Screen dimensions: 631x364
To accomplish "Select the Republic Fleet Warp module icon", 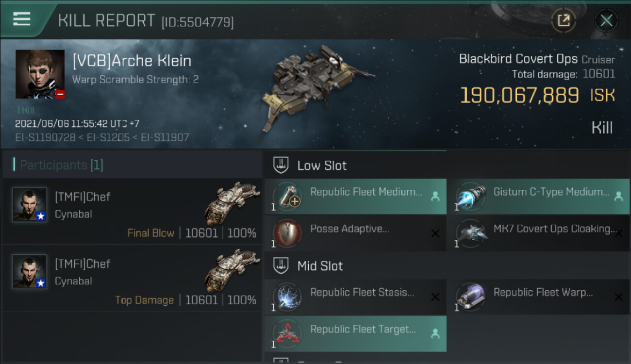I will pos(470,297).
